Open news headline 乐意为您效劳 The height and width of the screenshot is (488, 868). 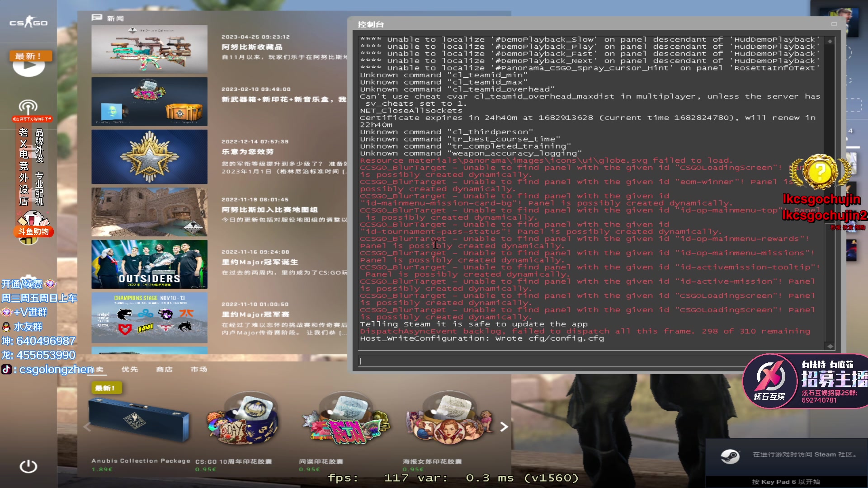pos(247,152)
